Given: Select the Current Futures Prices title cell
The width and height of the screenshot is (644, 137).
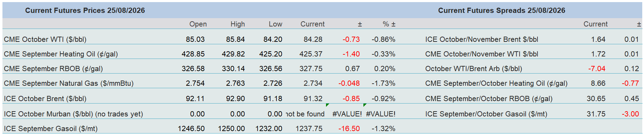Looking at the screenshot, I should coord(85,10).
